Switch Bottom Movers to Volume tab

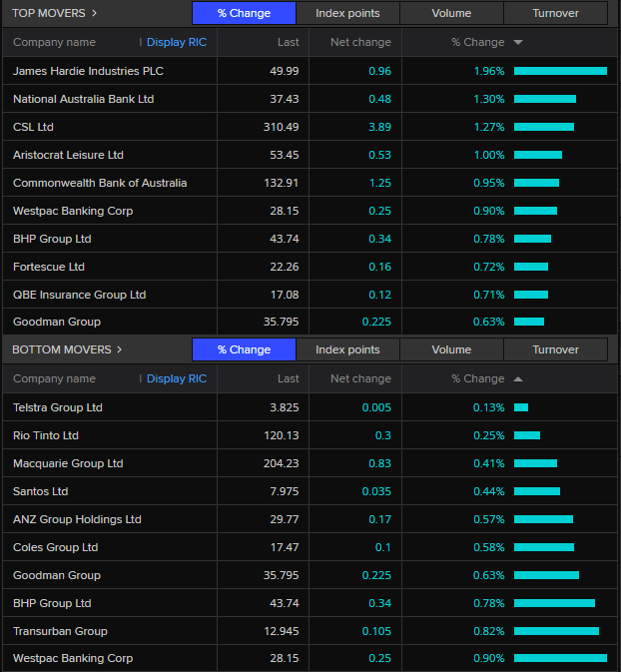[451, 349]
